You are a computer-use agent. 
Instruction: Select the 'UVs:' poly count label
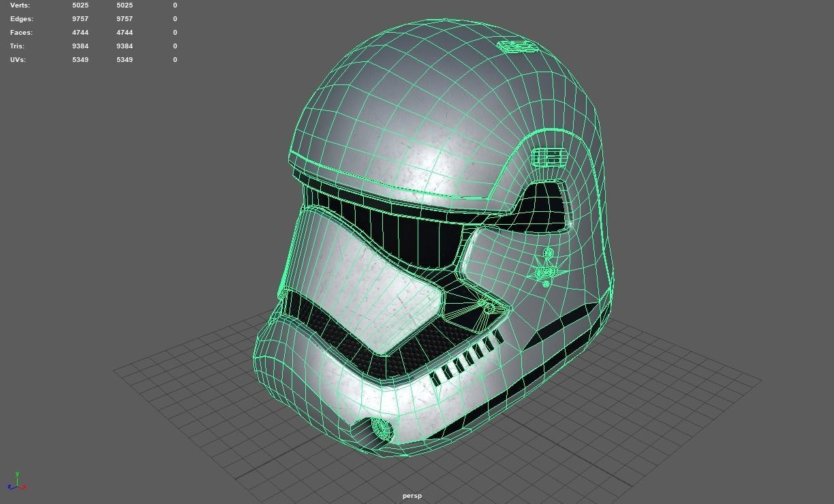click(x=18, y=60)
